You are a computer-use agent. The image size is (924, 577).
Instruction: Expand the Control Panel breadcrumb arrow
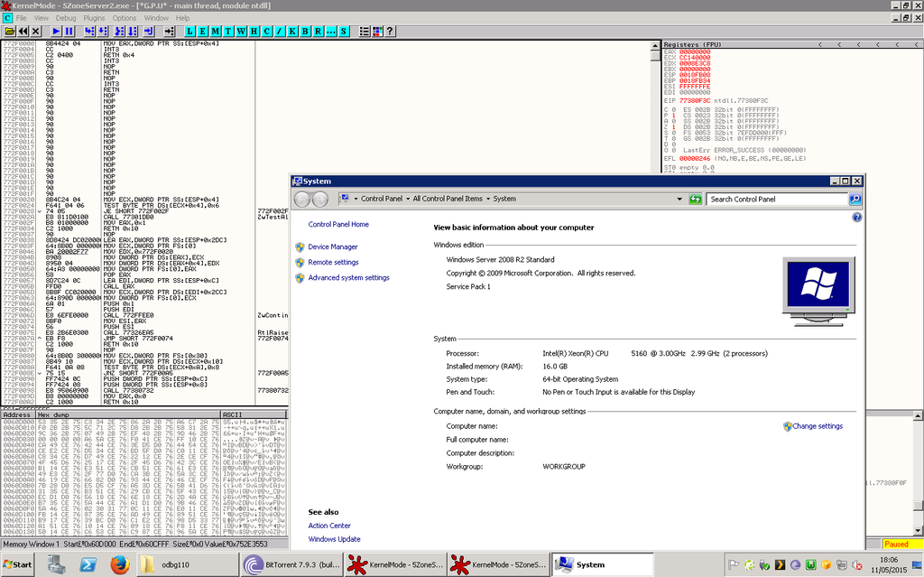coord(408,199)
